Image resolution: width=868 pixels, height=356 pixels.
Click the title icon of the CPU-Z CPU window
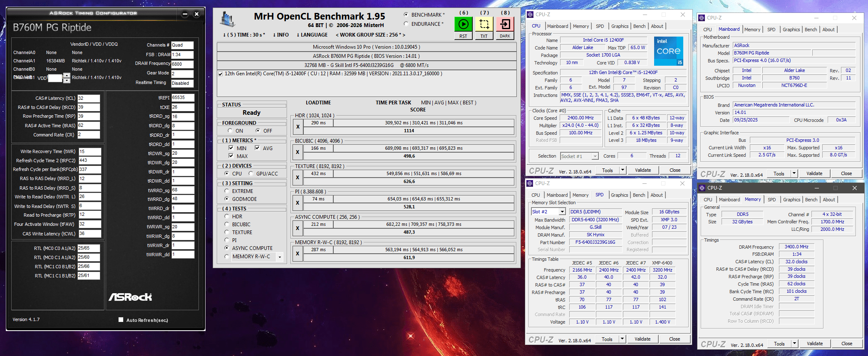(530, 15)
